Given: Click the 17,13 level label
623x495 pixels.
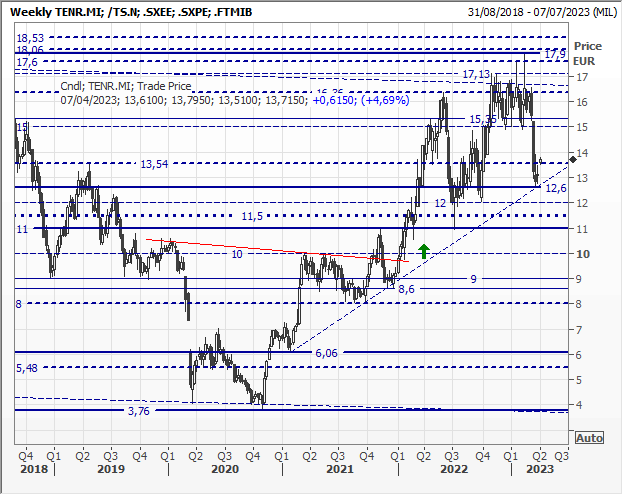Looking at the screenshot, I should tap(476, 74).
